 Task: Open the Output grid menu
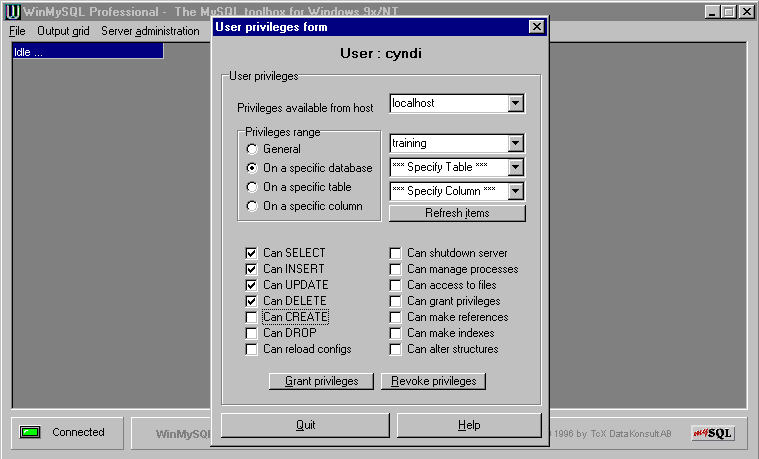pyautogui.click(x=63, y=31)
